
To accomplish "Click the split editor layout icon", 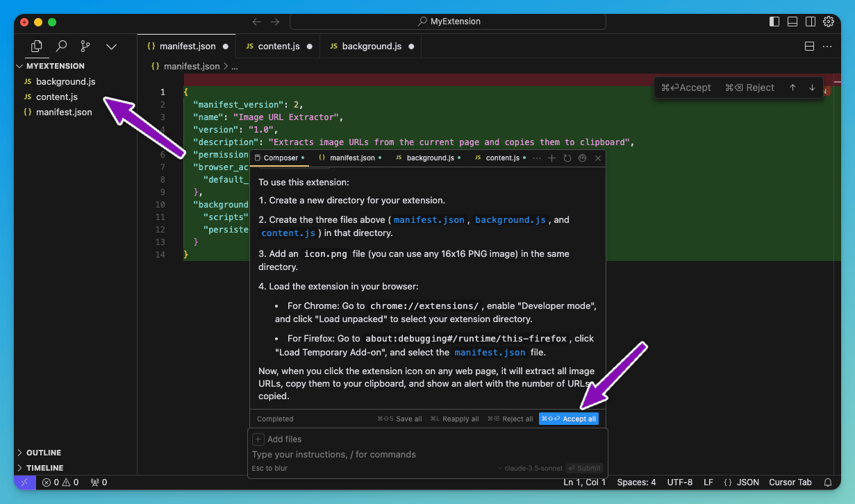I will (809, 47).
